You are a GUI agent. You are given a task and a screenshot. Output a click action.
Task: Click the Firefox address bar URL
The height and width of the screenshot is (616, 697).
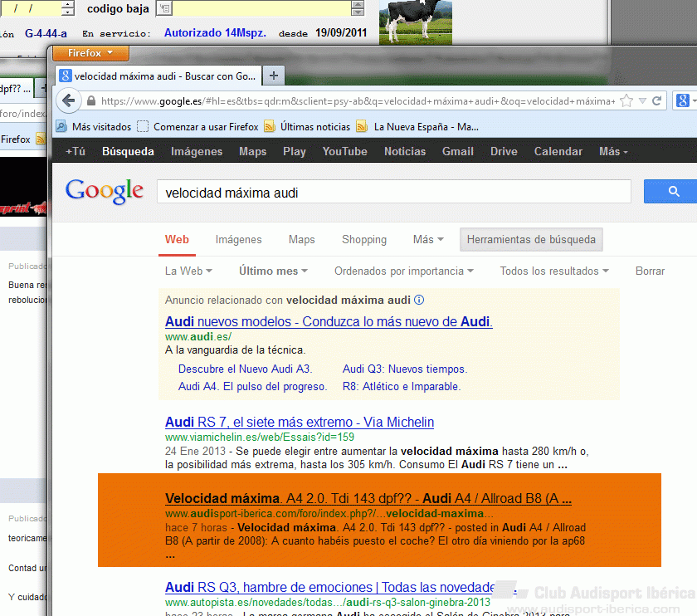pos(358,101)
